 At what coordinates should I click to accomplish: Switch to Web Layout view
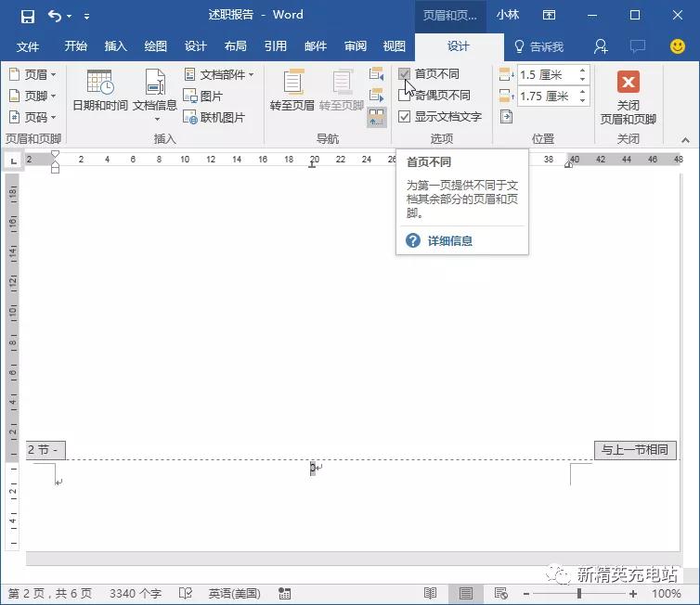[x=501, y=593]
